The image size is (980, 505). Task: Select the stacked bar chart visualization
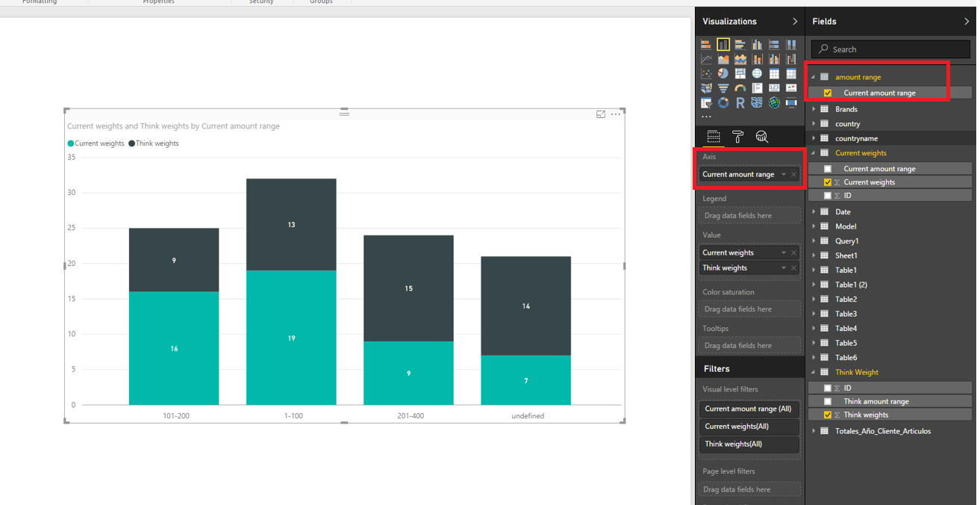pyautogui.click(x=706, y=45)
